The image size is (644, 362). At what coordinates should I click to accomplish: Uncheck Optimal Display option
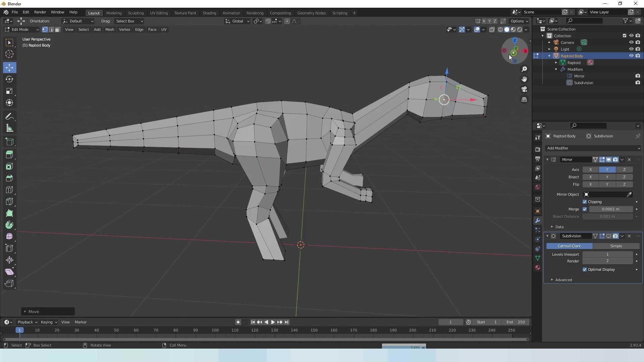coord(585,269)
